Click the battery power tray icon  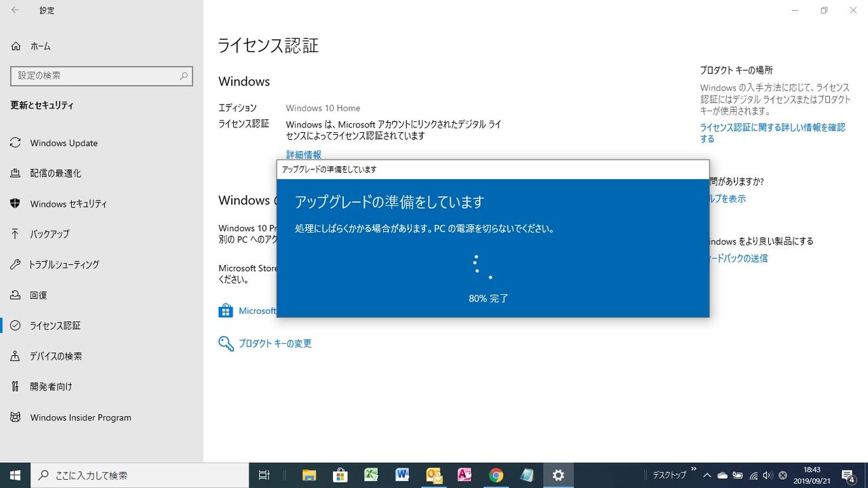[738, 475]
